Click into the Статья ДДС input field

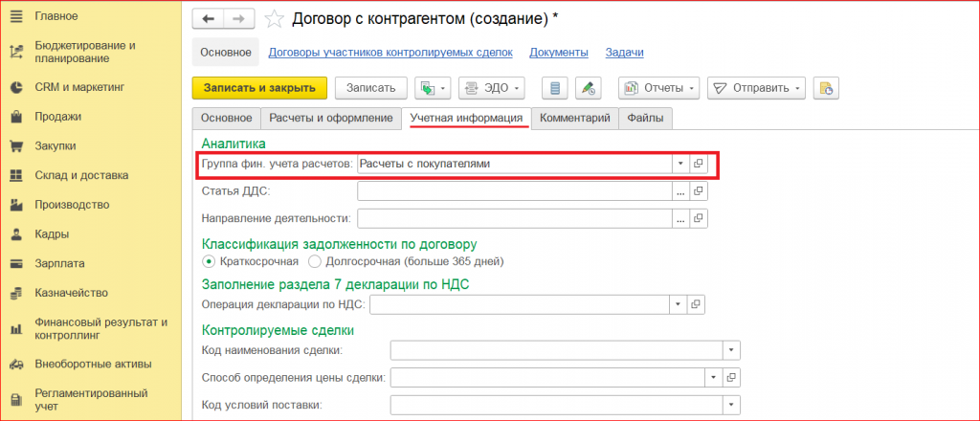(515, 191)
